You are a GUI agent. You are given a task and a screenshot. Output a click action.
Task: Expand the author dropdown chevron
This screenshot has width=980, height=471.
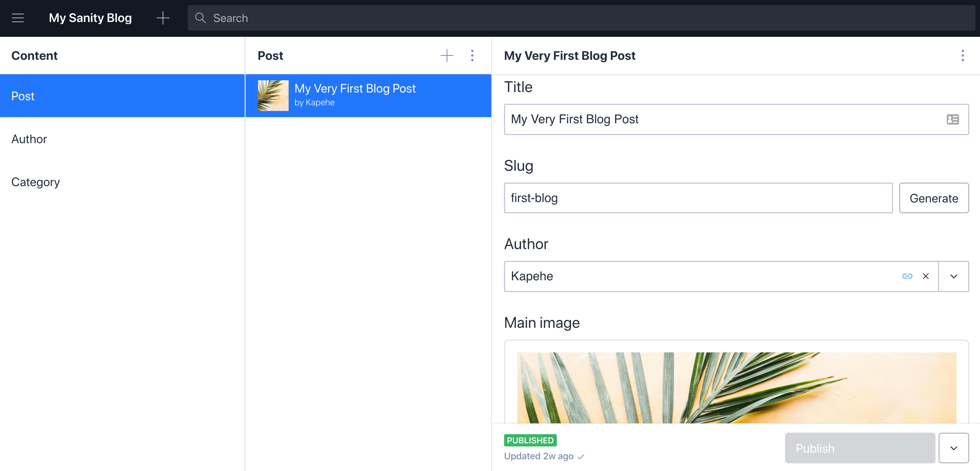954,275
